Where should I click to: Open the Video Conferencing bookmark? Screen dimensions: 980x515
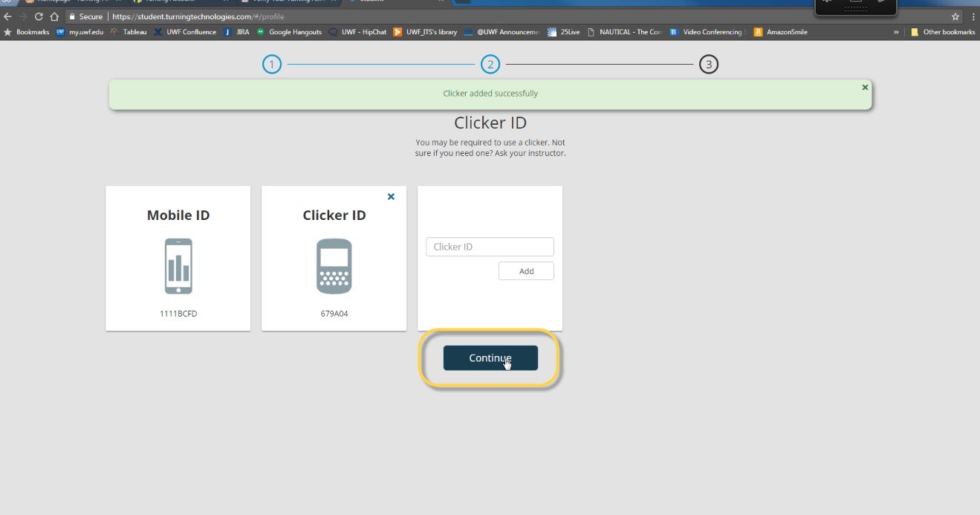(707, 32)
